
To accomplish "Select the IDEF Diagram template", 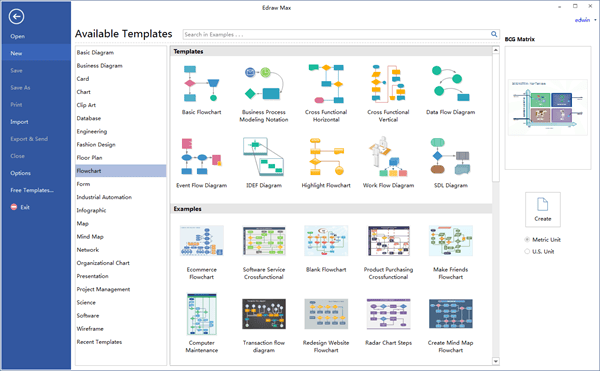I will pos(264,163).
